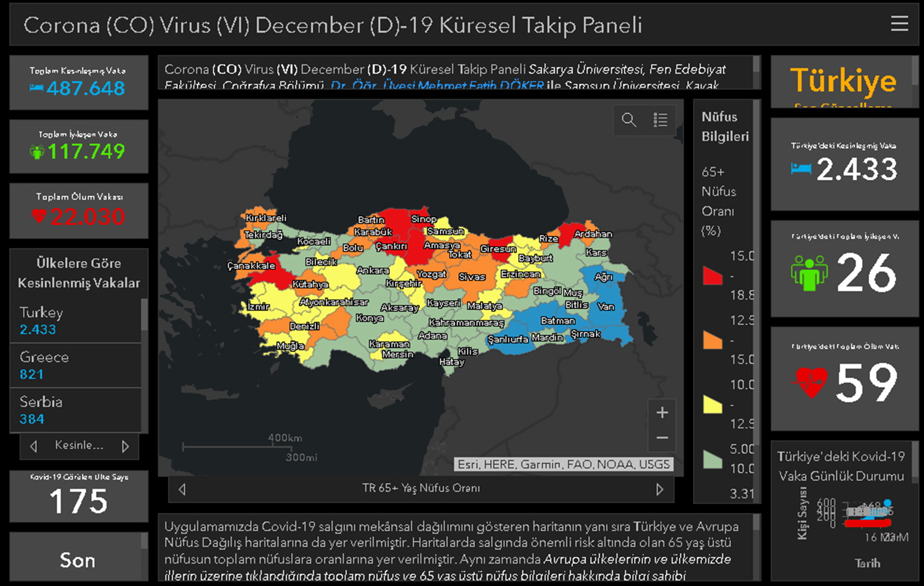Open the map legend list icon
This screenshot has width=924, height=586.
coord(660,120)
